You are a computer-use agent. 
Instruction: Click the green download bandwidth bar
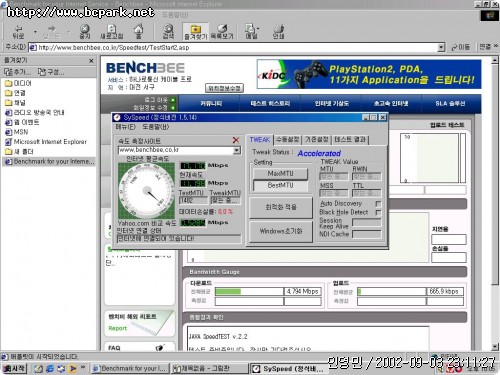pyautogui.click(x=228, y=292)
